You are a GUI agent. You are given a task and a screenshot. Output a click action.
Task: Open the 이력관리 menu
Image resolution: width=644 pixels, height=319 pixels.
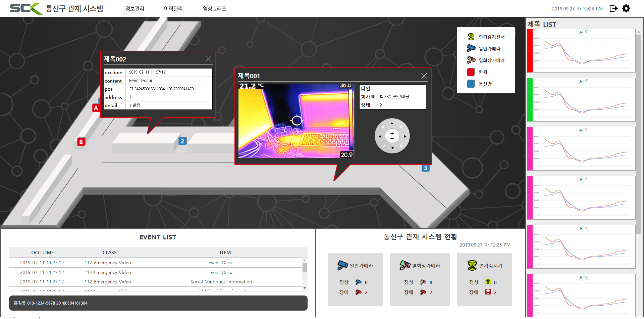[x=173, y=9]
